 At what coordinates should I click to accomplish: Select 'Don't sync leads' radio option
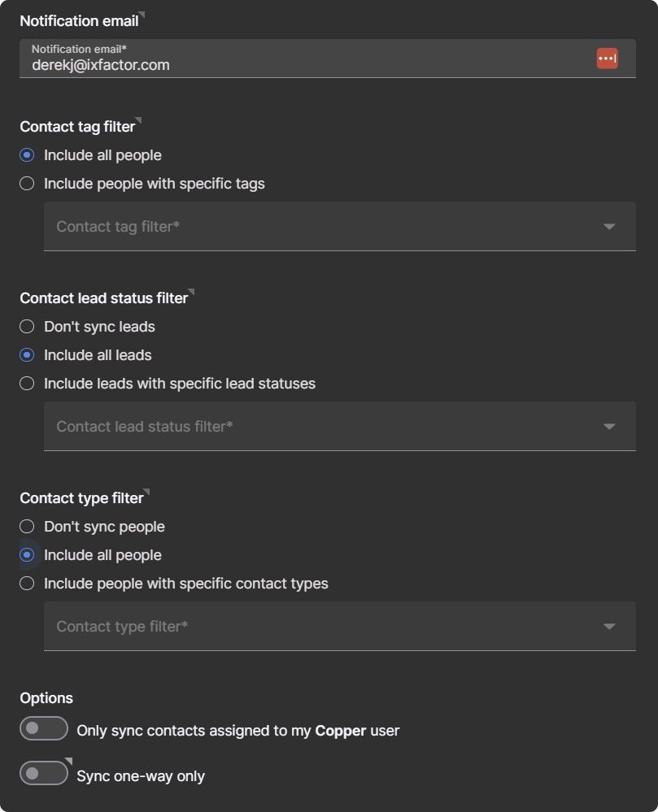(27, 327)
